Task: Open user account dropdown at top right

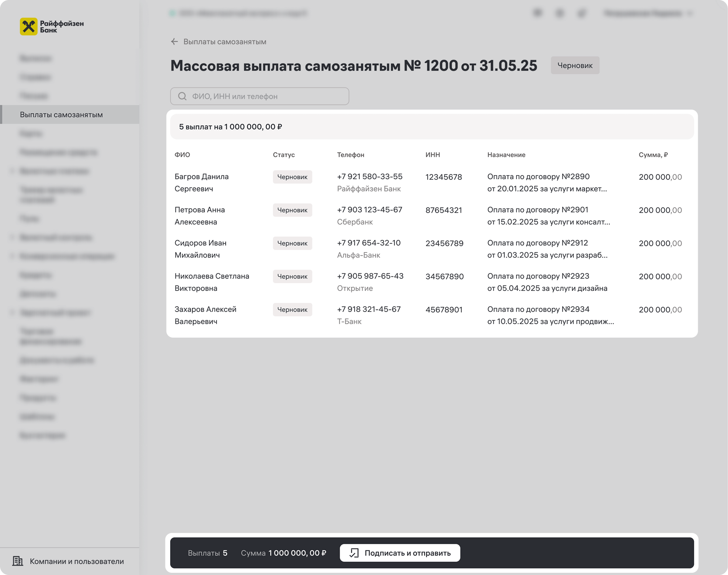Action: pyautogui.click(x=648, y=14)
